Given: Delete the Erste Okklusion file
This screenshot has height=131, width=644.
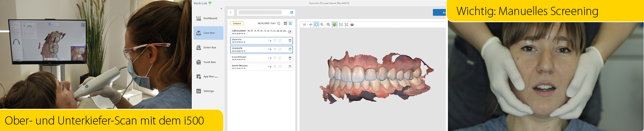Looking at the screenshot, I should tap(290, 58).
